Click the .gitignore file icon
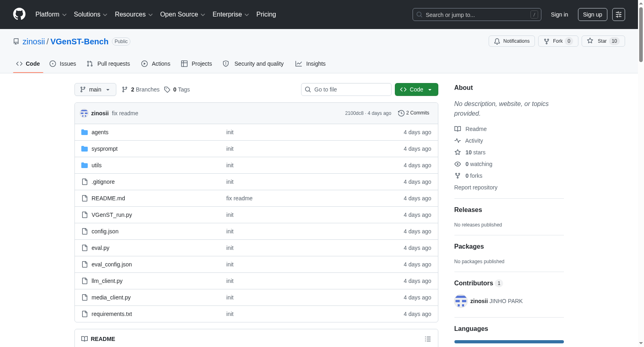The width and height of the screenshot is (644, 347). point(85,182)
